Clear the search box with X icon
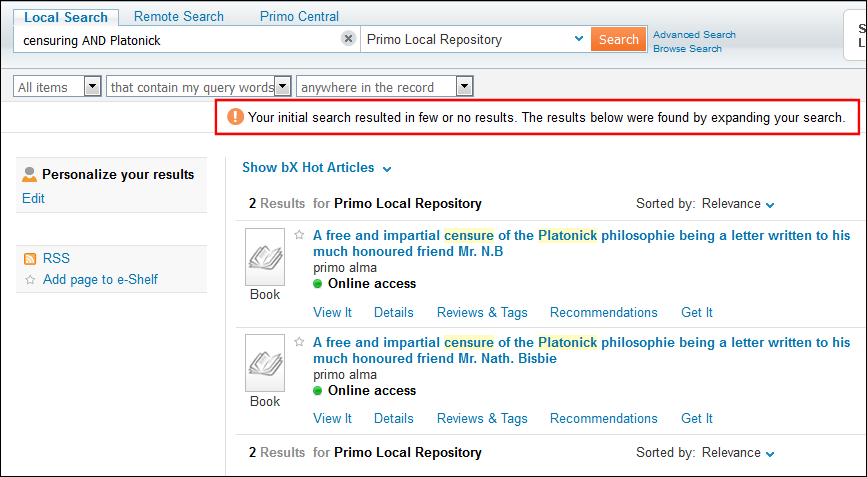The width and height of the screenshot is (867, 477). [348, 39]
